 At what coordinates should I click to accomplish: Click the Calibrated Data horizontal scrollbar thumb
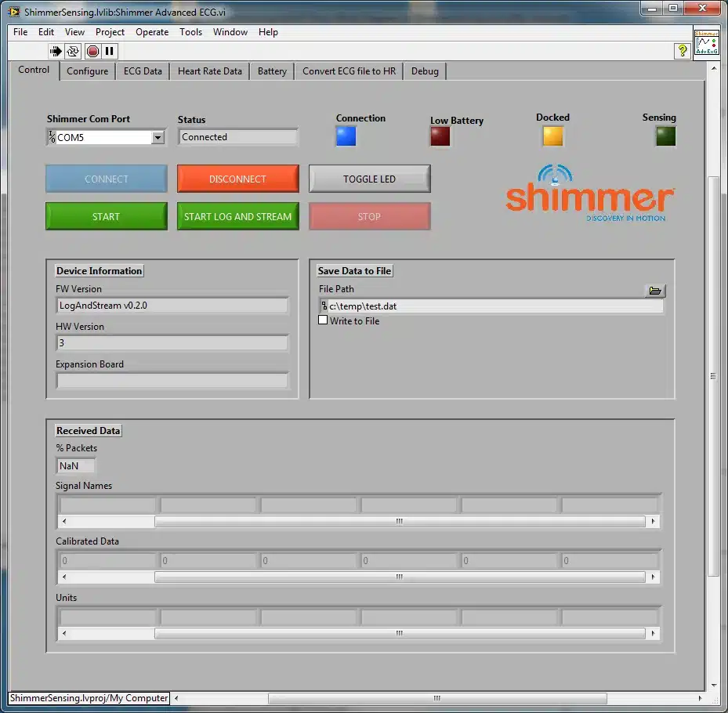click(x=400, y=577)
